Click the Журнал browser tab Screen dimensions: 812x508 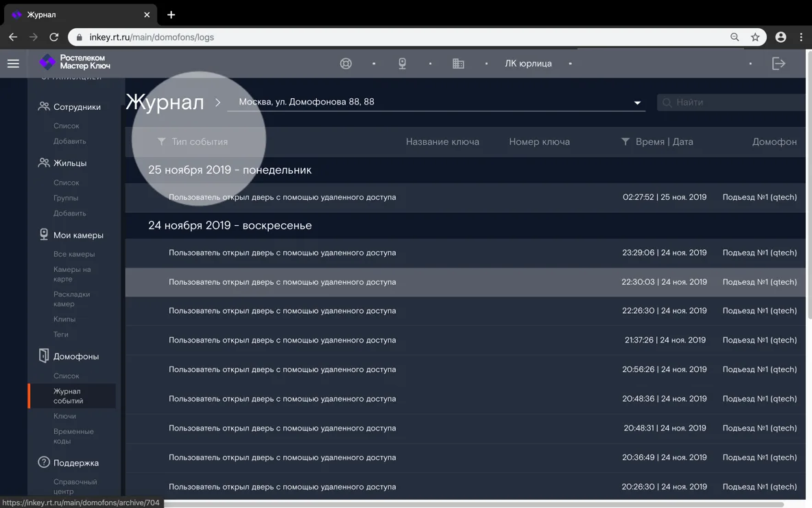coord(80,14)
